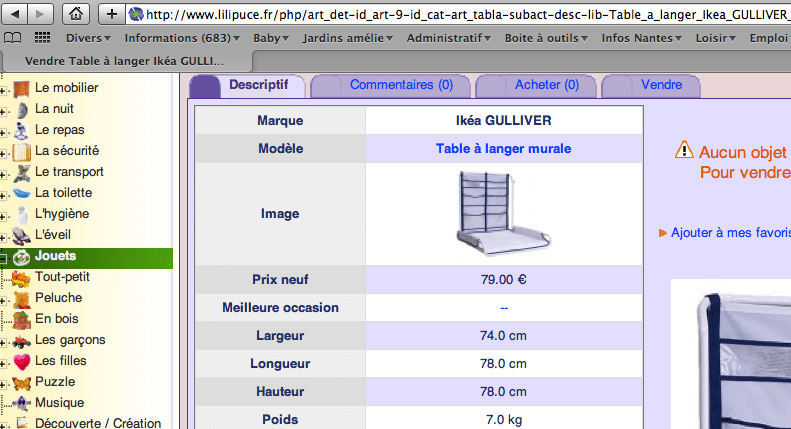Click the large product photo on the right
This screenshot has width=791, height=429.
point(731,354)
